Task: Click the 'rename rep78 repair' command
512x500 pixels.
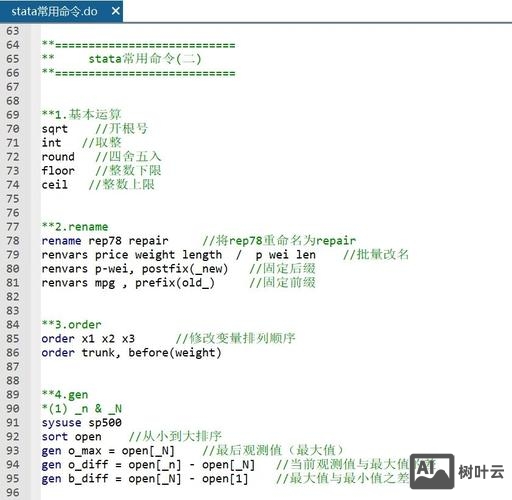Action: (105, 241)
